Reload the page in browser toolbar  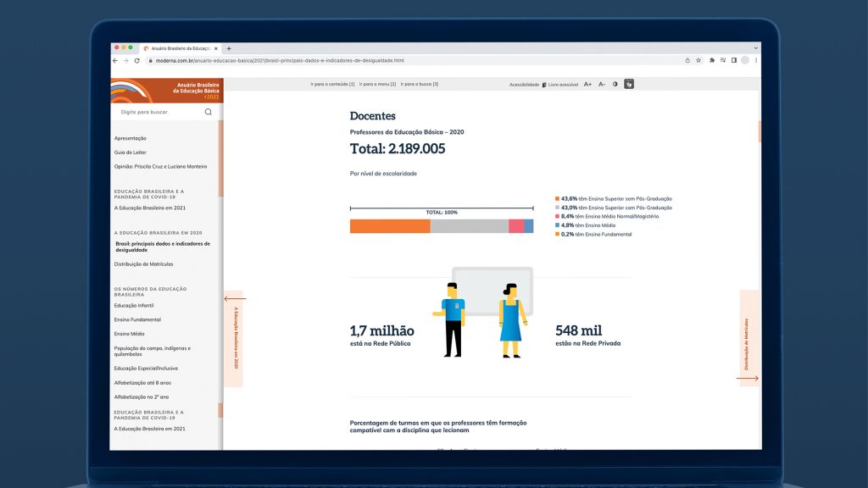pyautogui.click(x=136, y=61)
